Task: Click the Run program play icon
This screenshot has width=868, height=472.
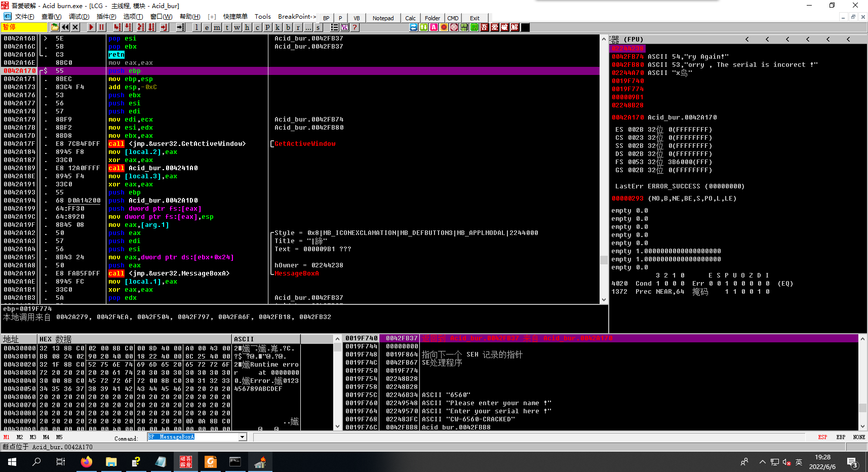Action: point(91,27)
